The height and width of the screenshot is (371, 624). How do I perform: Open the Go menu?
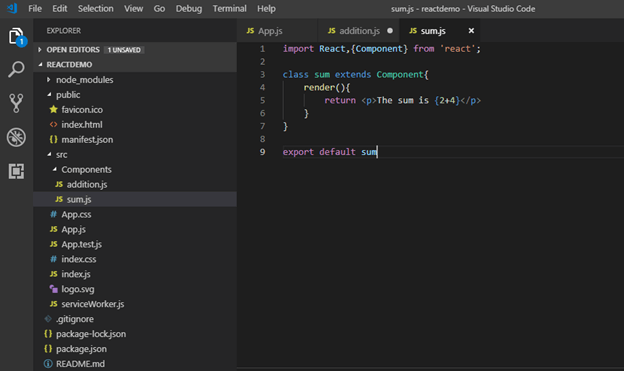click(159, 8)
